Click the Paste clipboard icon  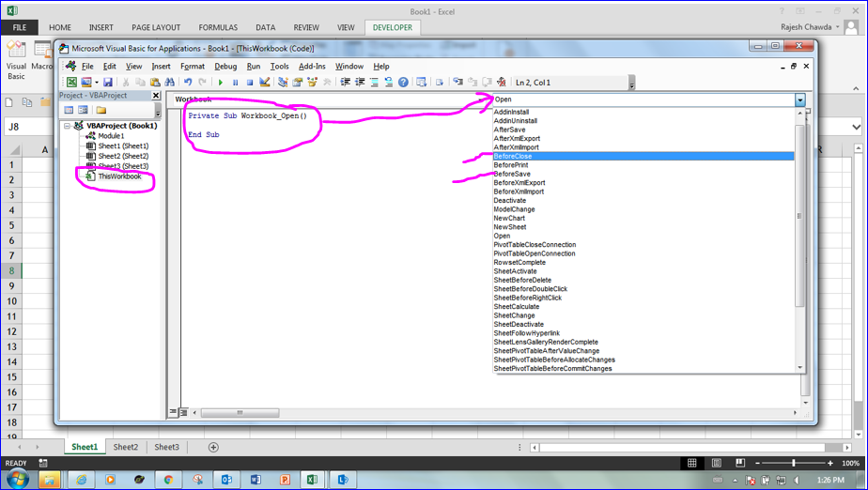156,83
